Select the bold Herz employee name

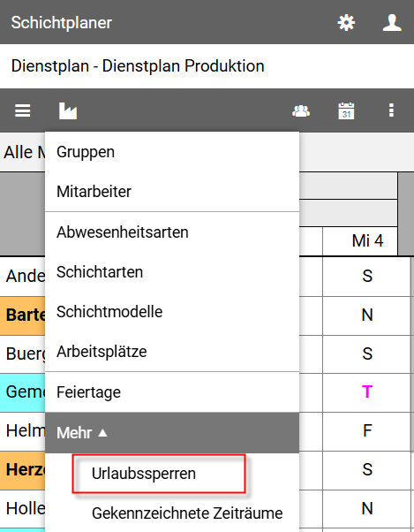tap(23, 470)
